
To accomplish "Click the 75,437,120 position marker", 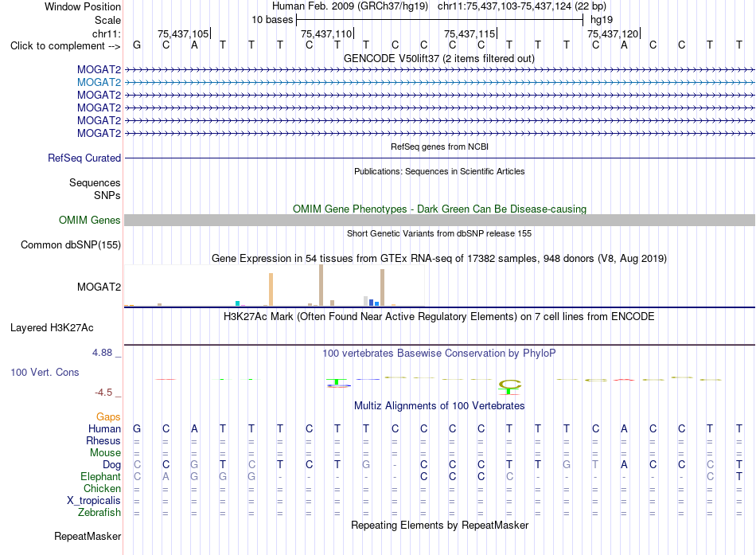I will click(614, 33).
